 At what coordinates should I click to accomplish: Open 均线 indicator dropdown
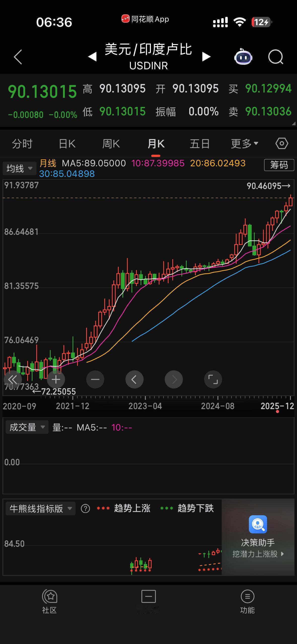(x=19, y=168)
